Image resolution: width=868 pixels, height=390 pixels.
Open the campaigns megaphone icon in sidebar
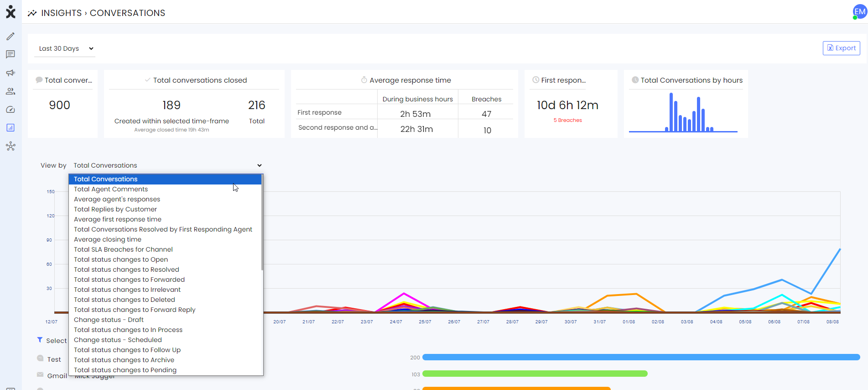pos(10,73)
